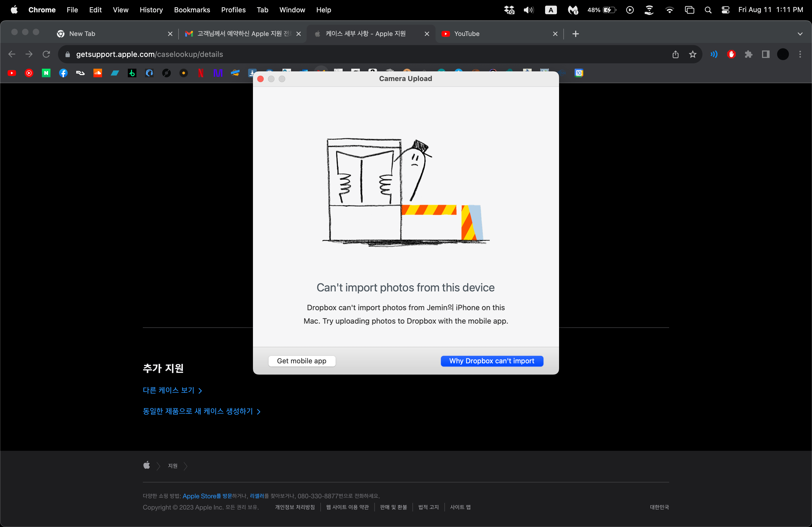Open the orange dot record bookmark
Image resolution: width=812 pixels, height=527 pixels.
tap(184, 73)
